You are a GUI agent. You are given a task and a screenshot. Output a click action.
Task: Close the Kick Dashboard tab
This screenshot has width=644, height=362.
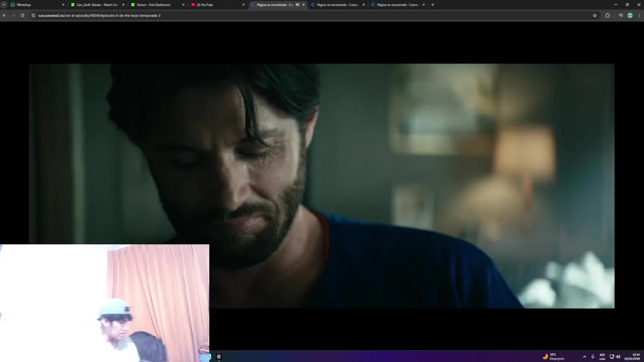(183, 5)
